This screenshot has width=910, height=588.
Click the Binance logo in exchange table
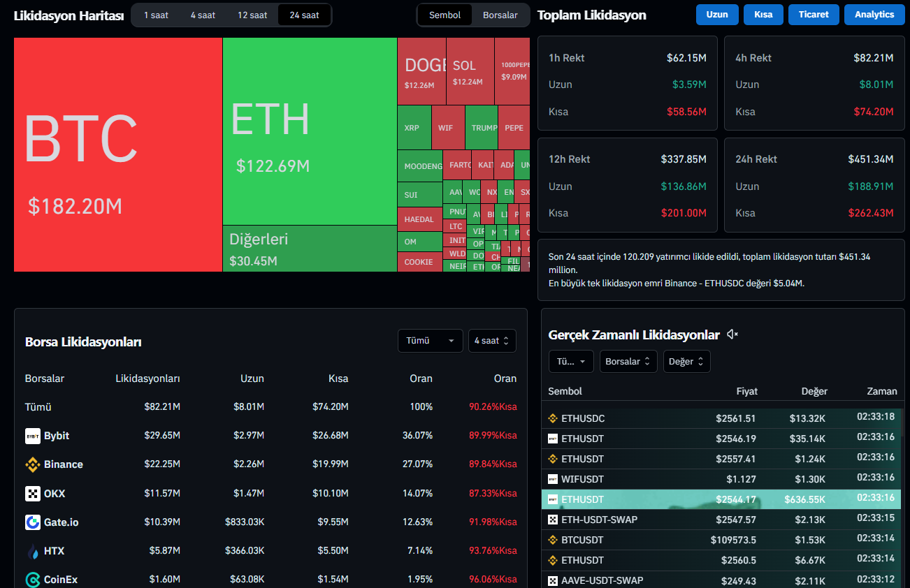[32, 464]
